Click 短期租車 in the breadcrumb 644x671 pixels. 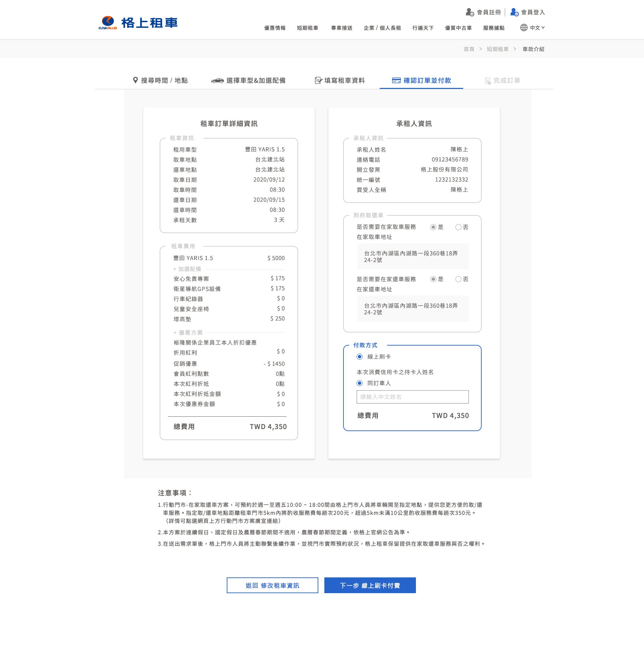tap(497, 49)
